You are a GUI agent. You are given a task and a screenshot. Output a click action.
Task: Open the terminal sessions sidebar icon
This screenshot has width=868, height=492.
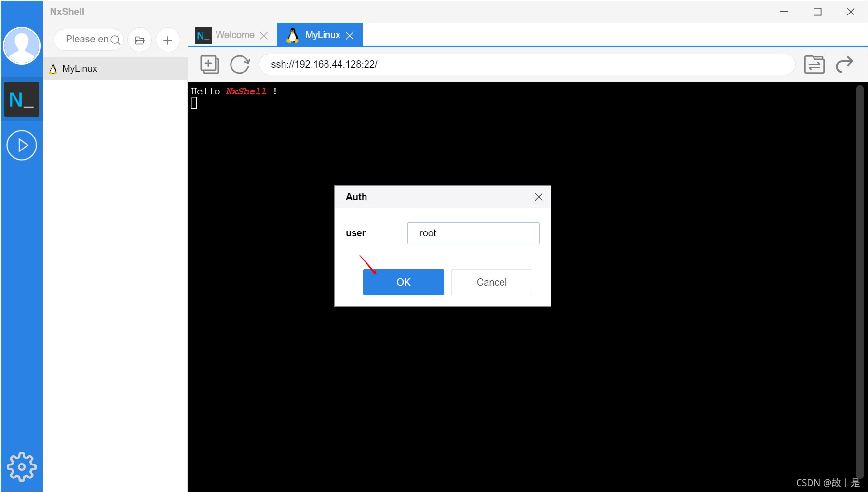pos(22,99)
